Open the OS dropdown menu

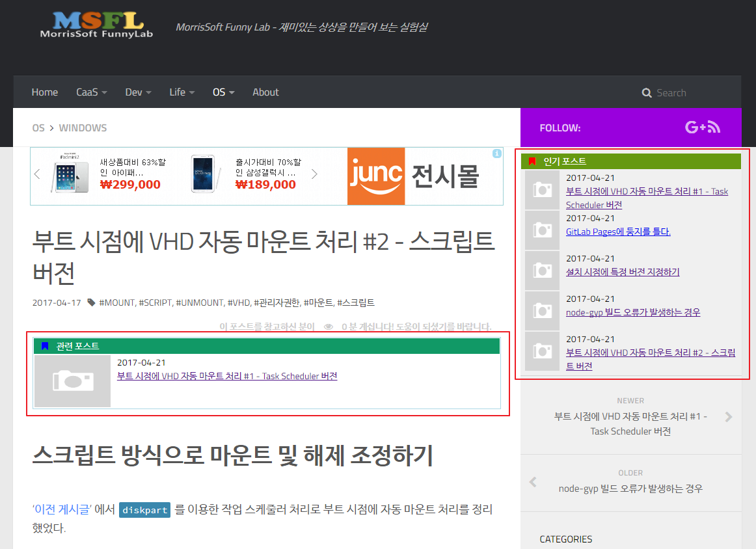point(223,92)
